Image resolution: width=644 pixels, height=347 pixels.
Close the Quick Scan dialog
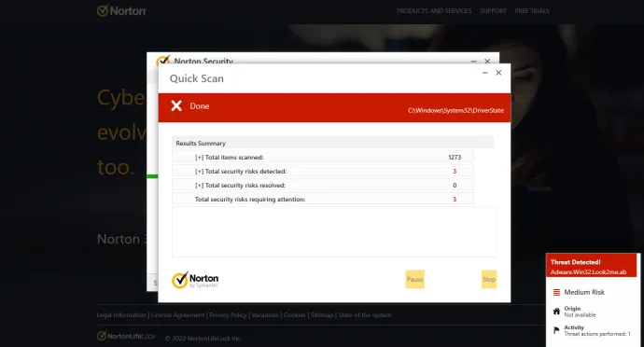[x=498, y=73]
